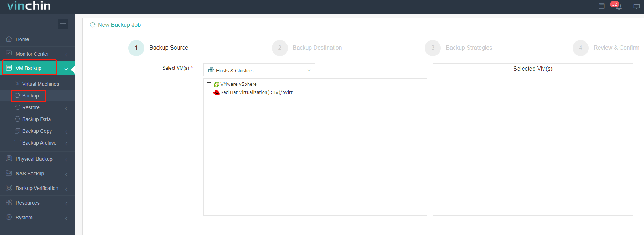Click the Backup Archive box icon
Screen dimensions: 644x235
17,142
